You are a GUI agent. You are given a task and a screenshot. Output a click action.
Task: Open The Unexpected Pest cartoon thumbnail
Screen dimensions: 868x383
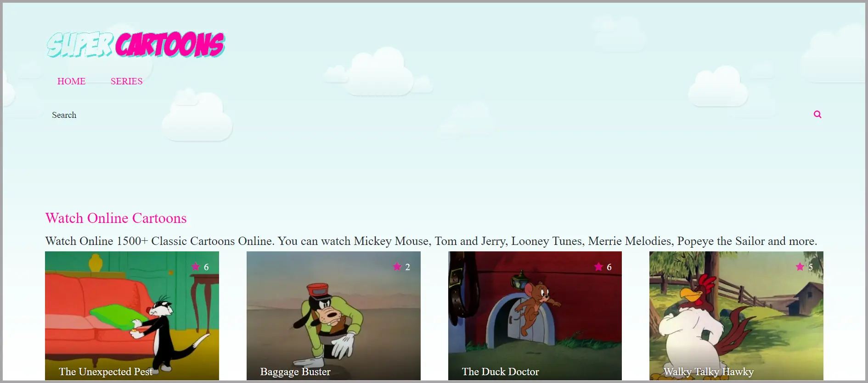point(132,316)
